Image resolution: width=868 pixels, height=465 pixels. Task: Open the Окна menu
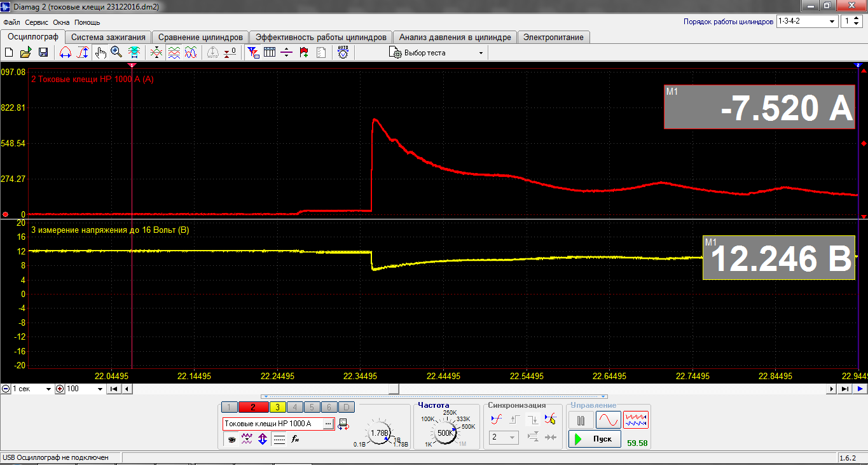point(61,22)
